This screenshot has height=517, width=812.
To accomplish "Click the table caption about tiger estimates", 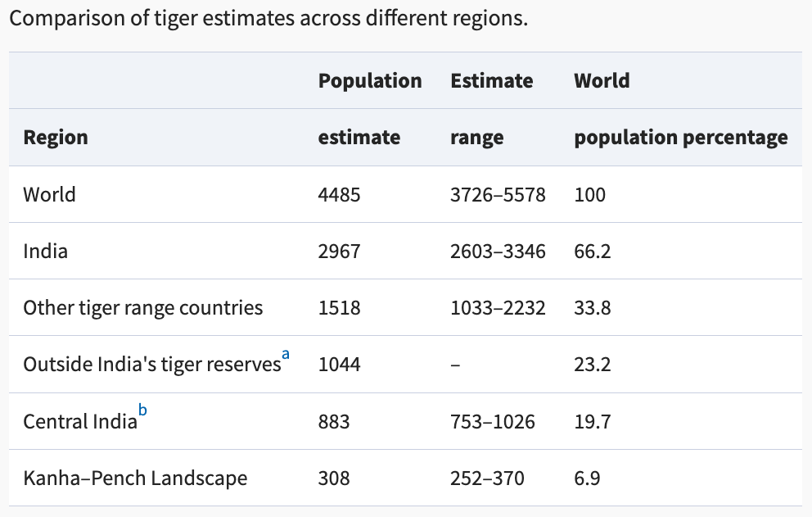I will click(268, 18).
